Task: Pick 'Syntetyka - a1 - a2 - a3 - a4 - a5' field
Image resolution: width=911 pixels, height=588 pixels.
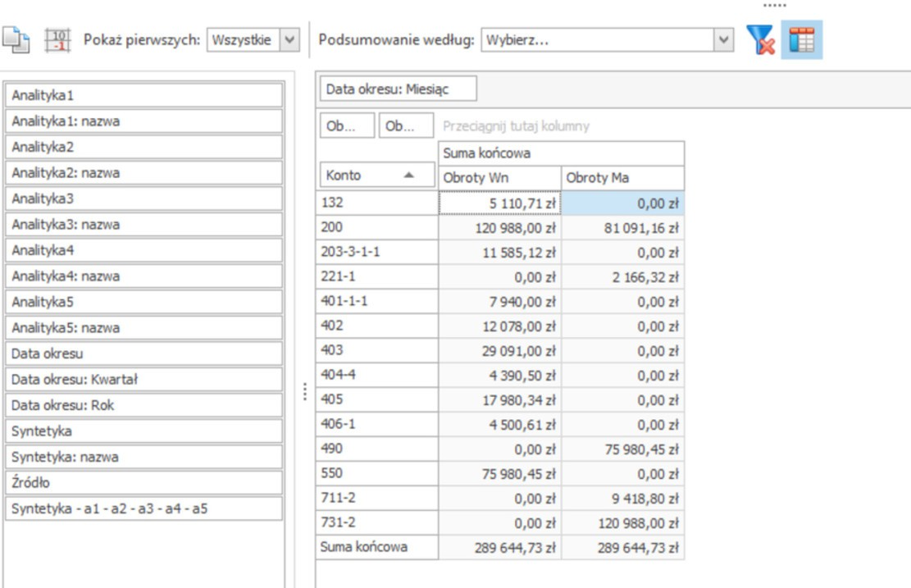Action: click(143, 508)
